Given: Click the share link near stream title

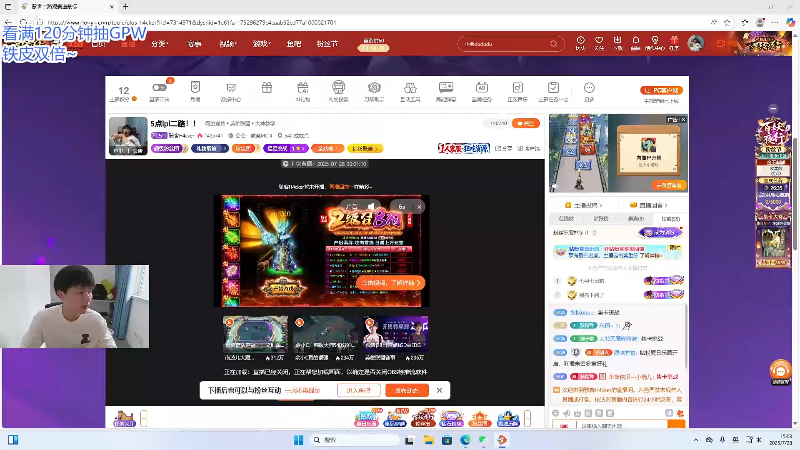Looking at the screenshot, I should pos(504,148).
